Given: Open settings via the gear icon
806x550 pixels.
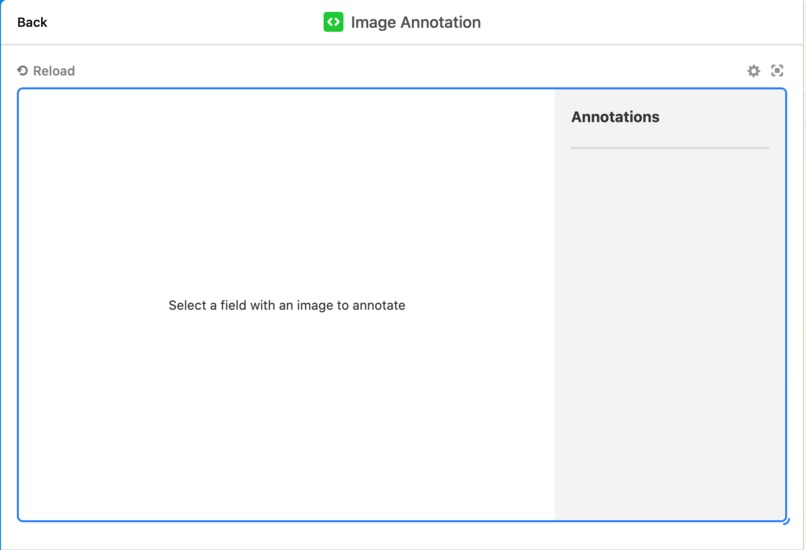Looking at the screenshot, I should coord(754,70).
